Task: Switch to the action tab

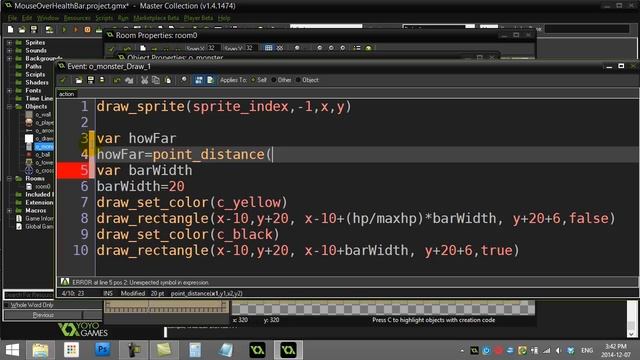Action: tap(66, 94)
